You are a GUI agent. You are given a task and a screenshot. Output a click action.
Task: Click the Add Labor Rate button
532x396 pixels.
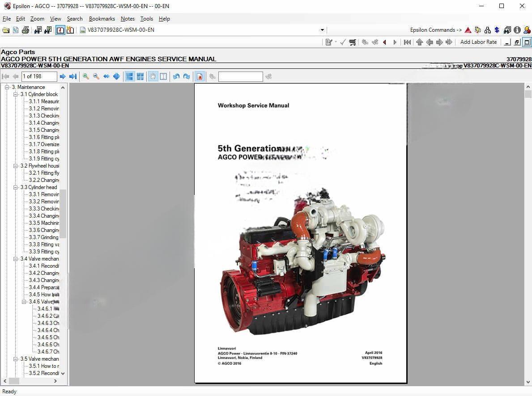478,42
